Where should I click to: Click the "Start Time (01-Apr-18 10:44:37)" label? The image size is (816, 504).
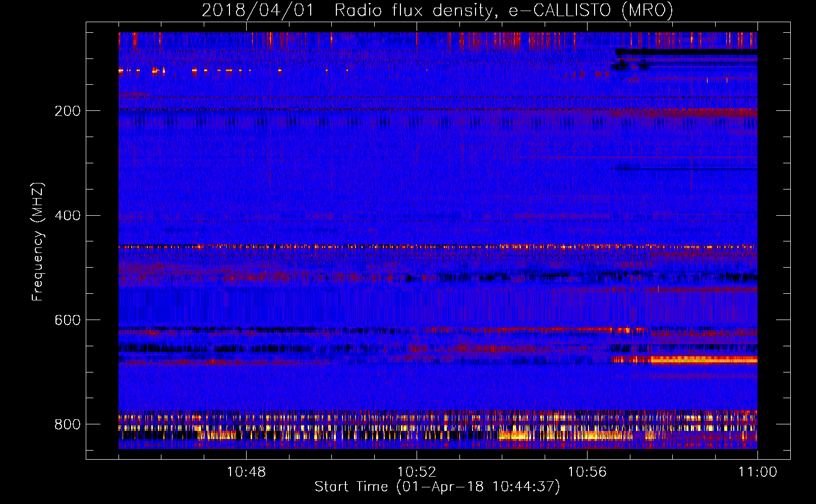[x=437, y=487]
